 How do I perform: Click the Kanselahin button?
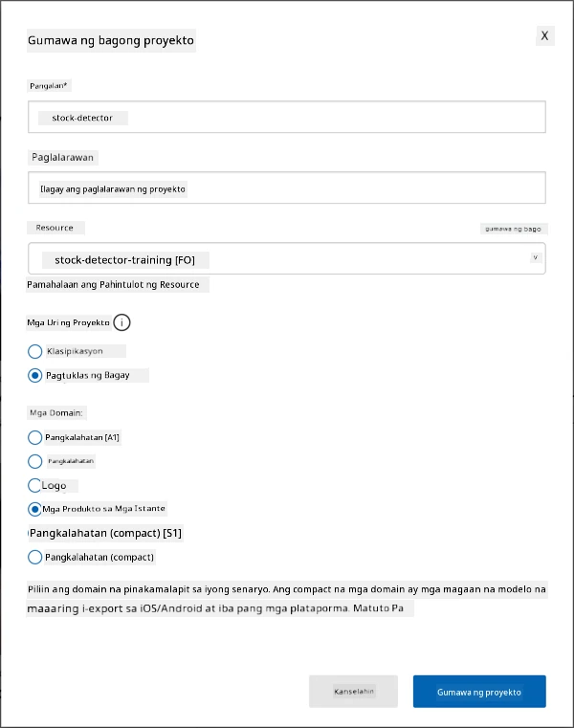tap(353, 692)
